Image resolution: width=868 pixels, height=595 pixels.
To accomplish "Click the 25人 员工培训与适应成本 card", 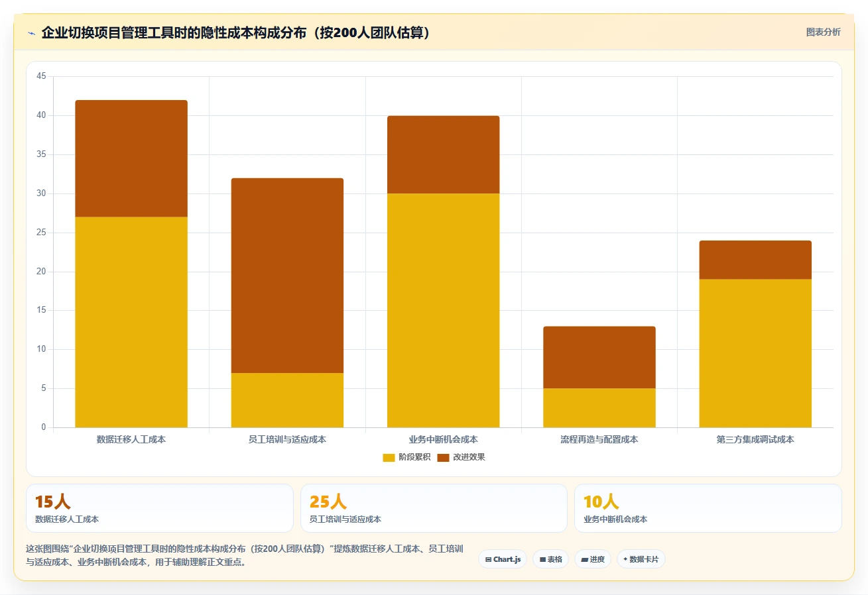I will [434, 508].
